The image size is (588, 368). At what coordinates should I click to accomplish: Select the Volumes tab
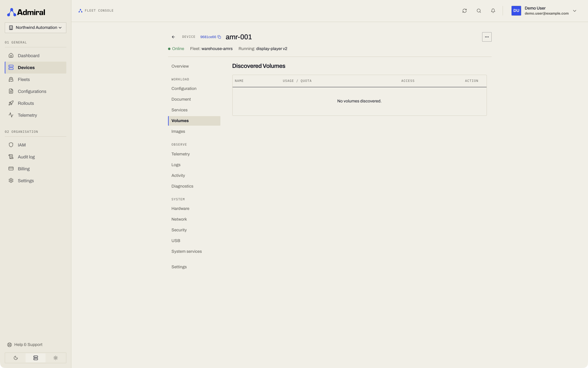coord(194,121)
